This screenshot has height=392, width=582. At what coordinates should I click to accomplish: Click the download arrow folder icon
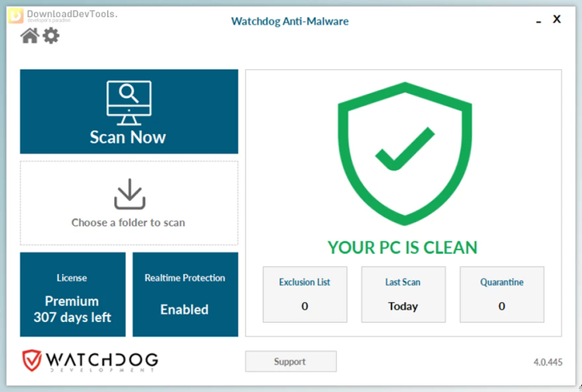130,194
